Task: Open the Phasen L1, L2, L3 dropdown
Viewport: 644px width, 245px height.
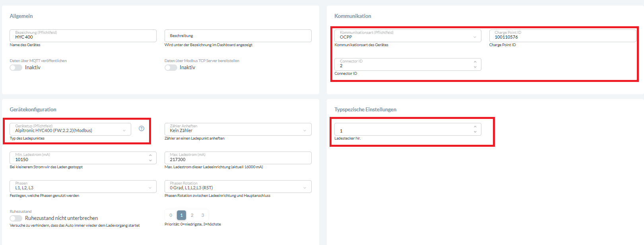Action: point(83,187)
